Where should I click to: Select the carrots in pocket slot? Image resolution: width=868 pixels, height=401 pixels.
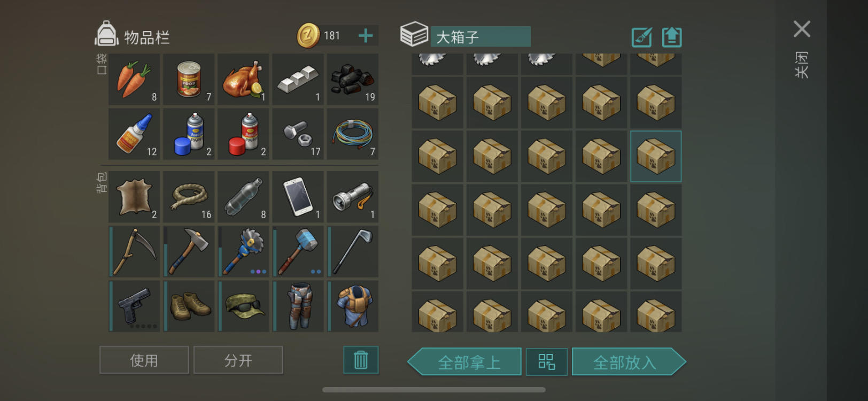135,79
